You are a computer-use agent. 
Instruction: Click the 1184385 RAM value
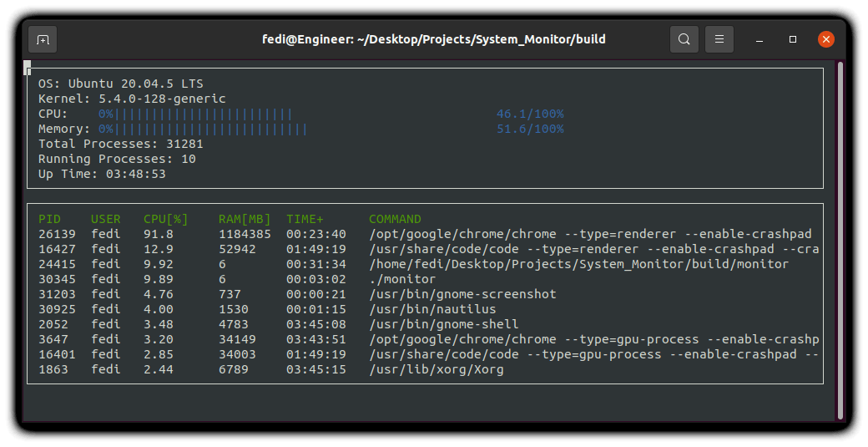click(245, 234)
